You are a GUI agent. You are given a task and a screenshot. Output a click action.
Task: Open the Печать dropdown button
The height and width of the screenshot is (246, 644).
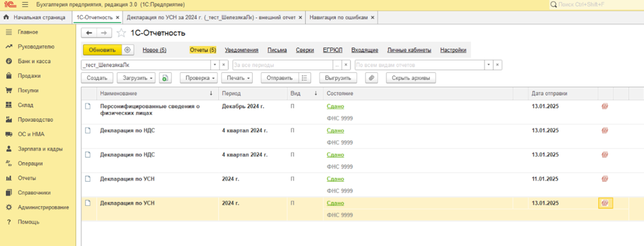237,78
